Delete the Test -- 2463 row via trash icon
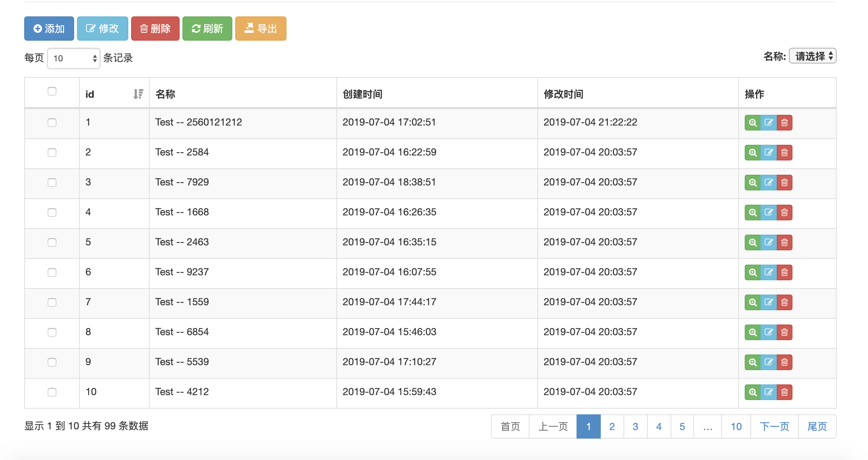The height and width of the screenshot is (460, 868). [x=785, y=242]
